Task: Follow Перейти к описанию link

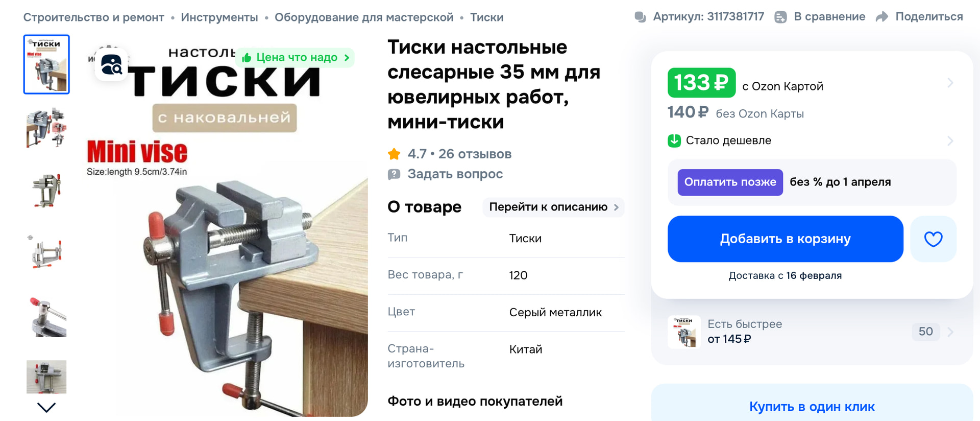Action: [x=553, y=207]
